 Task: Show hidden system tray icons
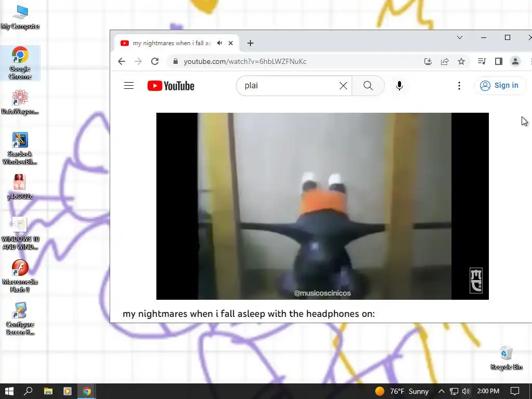click(x=441, y=391)
